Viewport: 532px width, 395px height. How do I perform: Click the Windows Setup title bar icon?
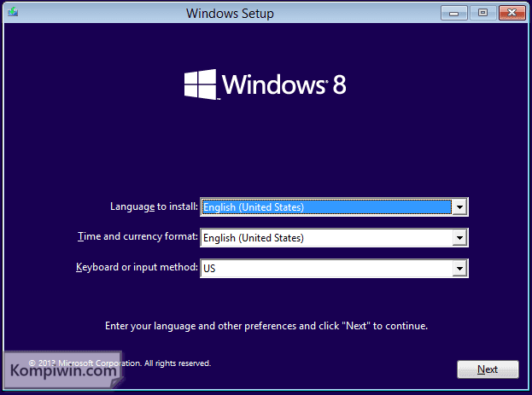[x=13, y=12]
